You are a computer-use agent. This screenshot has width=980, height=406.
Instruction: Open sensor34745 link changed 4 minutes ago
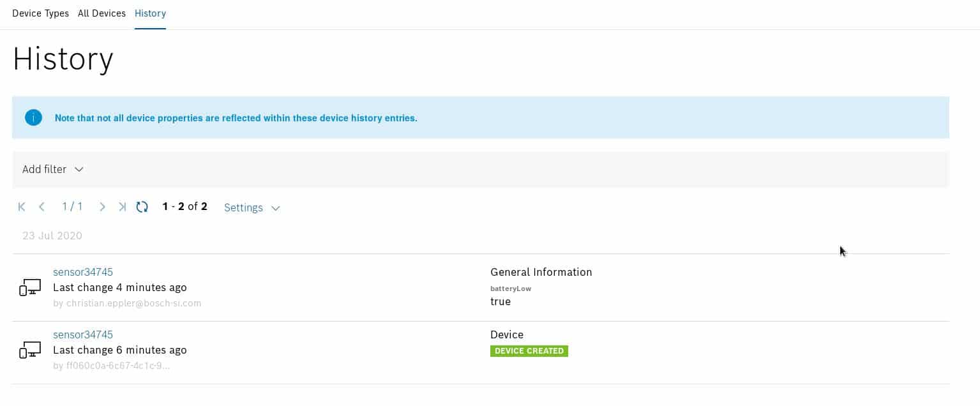coord(83,272)
